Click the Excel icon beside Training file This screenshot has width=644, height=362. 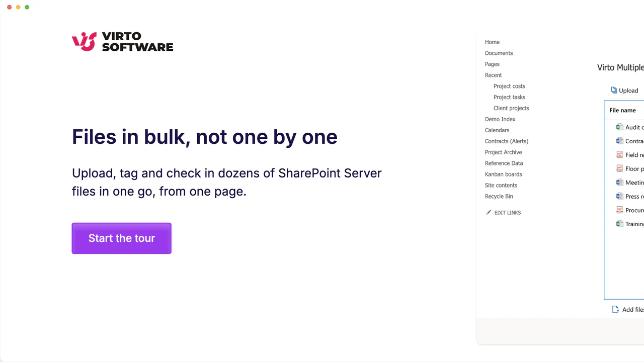click(x=620, y=224)
